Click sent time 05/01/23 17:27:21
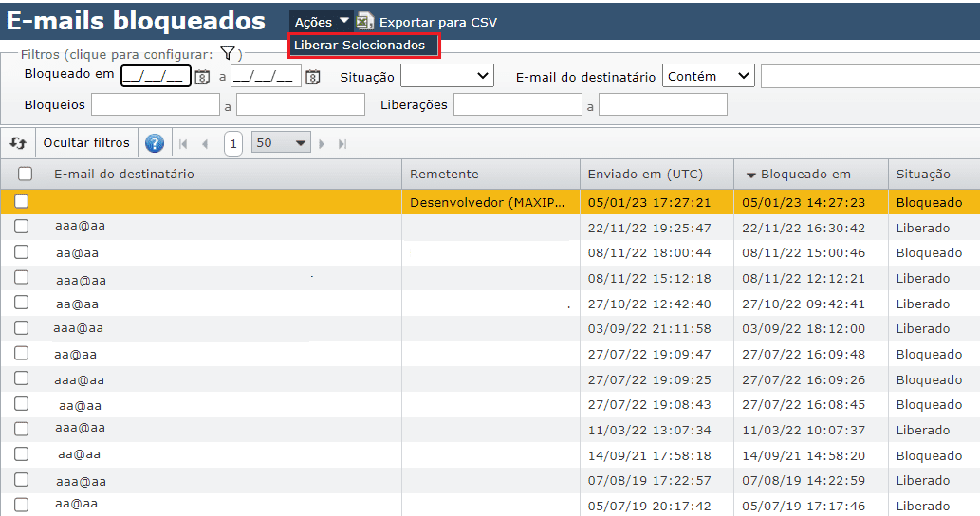Screen dimensions: 980x516 pos(649,202)
